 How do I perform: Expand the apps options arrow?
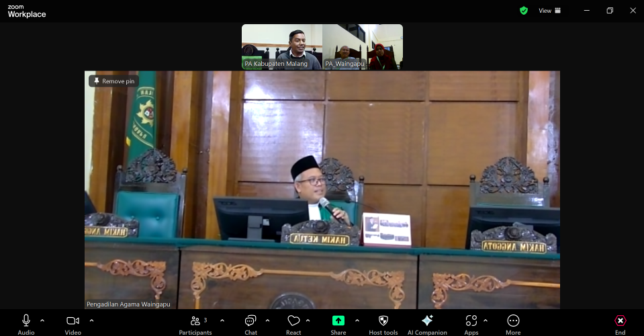click(x=486, y=321)
